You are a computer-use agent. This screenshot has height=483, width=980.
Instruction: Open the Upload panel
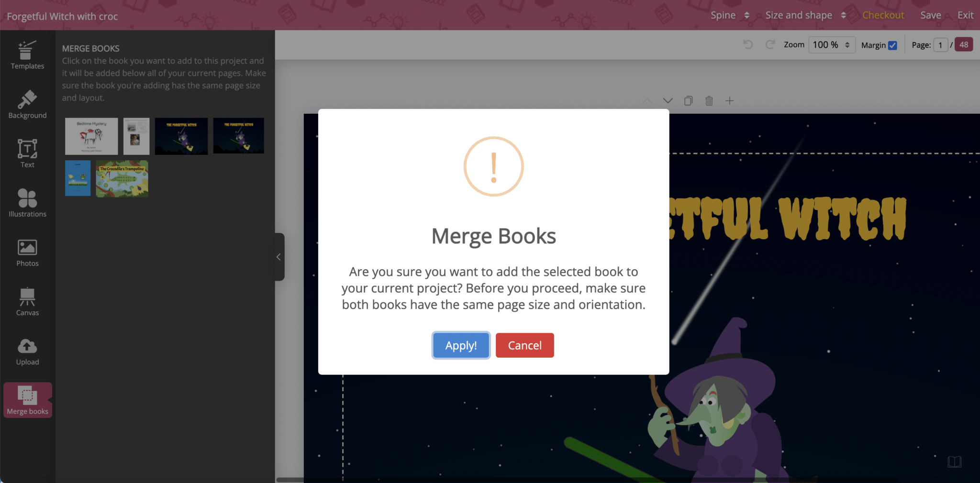tap(27, 351)
